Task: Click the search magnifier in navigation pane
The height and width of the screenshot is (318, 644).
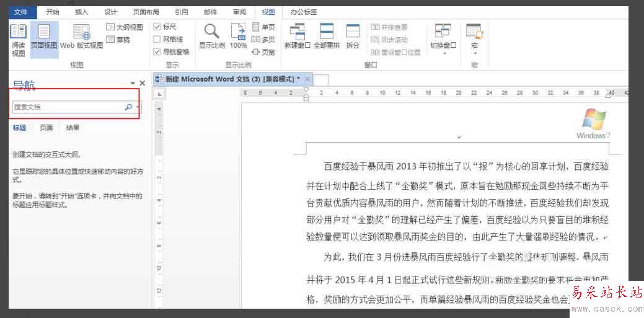Action: [x=128, y=107]
